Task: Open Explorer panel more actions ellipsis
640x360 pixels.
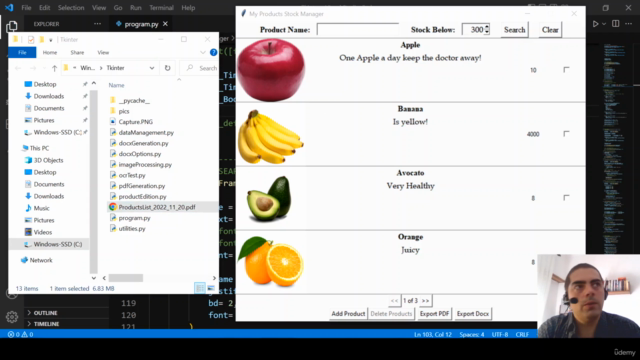Action: (97, 24)
